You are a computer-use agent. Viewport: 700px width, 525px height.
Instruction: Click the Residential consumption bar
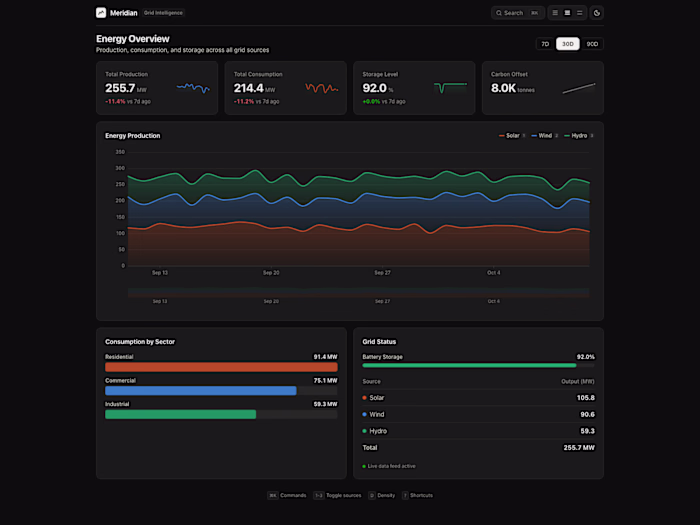221,367
